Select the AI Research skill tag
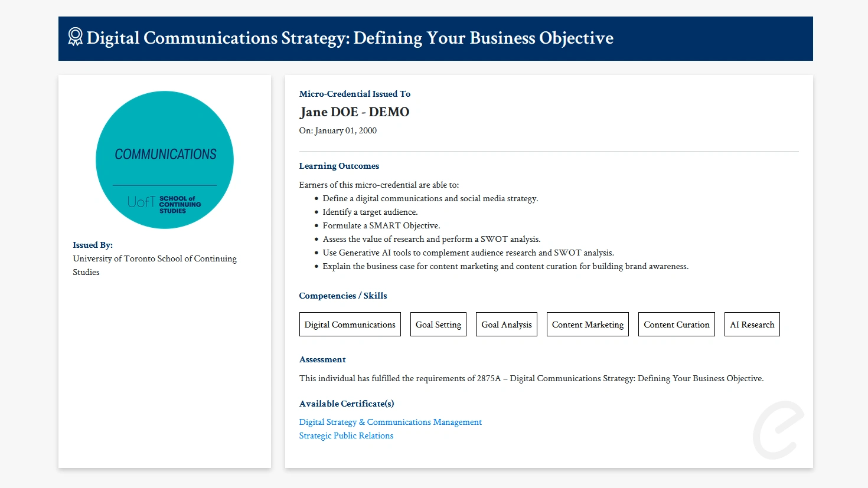The width and height of the screenshot is (868, 488). 752,325
